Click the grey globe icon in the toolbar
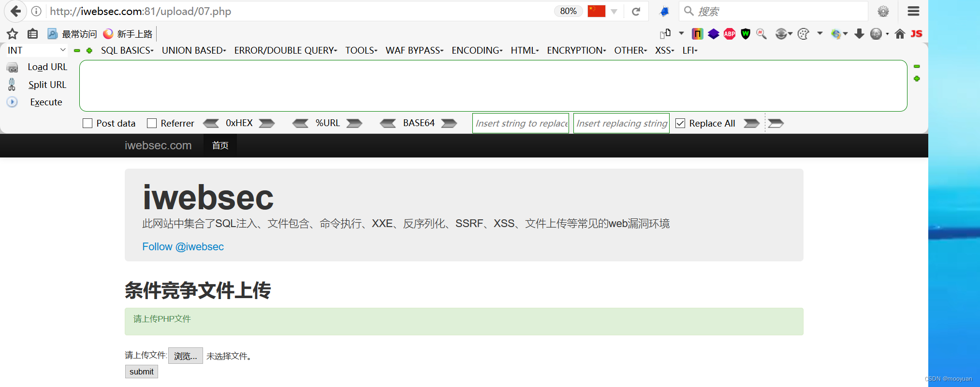 tap(876, 34)
